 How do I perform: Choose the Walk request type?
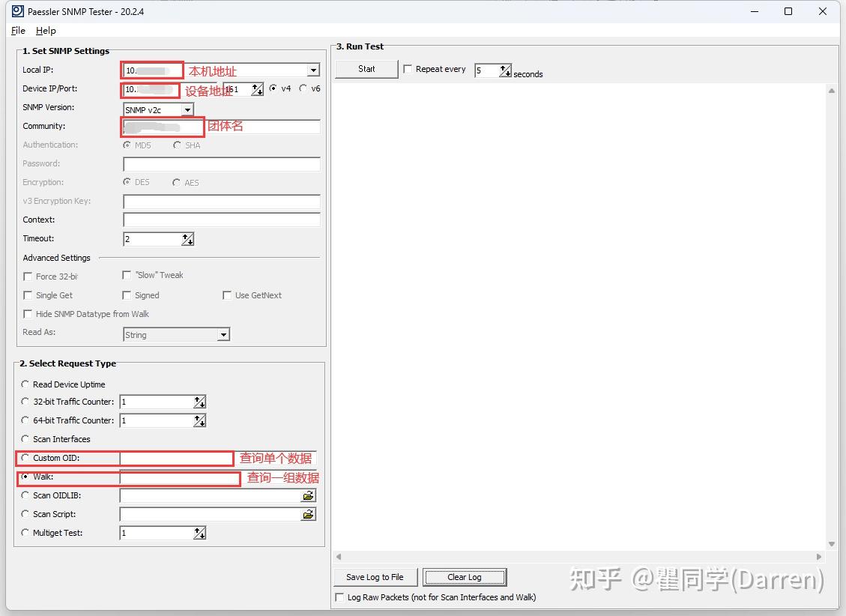25,477
